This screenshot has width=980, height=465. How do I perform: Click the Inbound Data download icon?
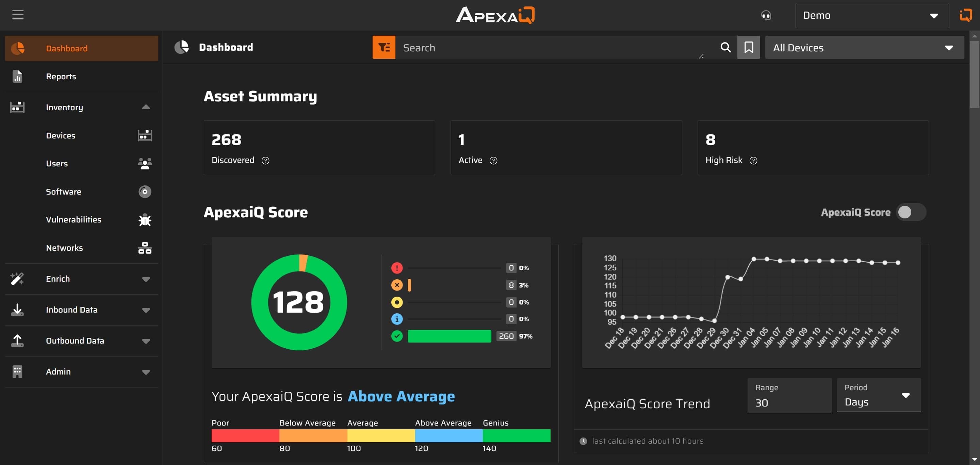point(17,310)
